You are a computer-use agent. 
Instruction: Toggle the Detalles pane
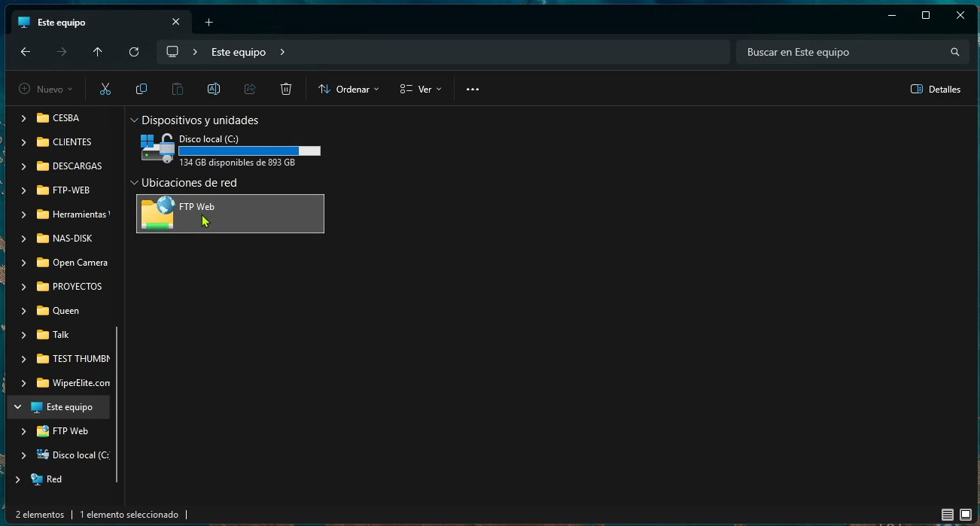pyautogui.click(x=936, y=89)
